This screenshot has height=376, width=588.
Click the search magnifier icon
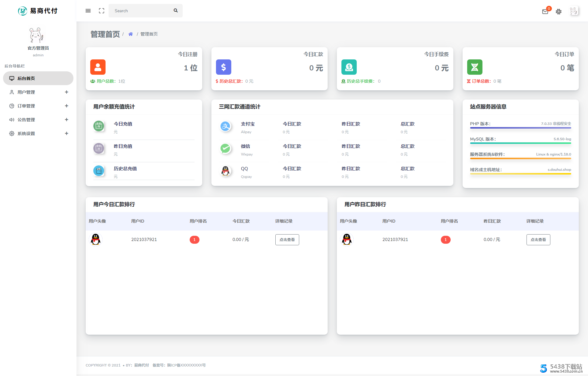pos(176,11)
